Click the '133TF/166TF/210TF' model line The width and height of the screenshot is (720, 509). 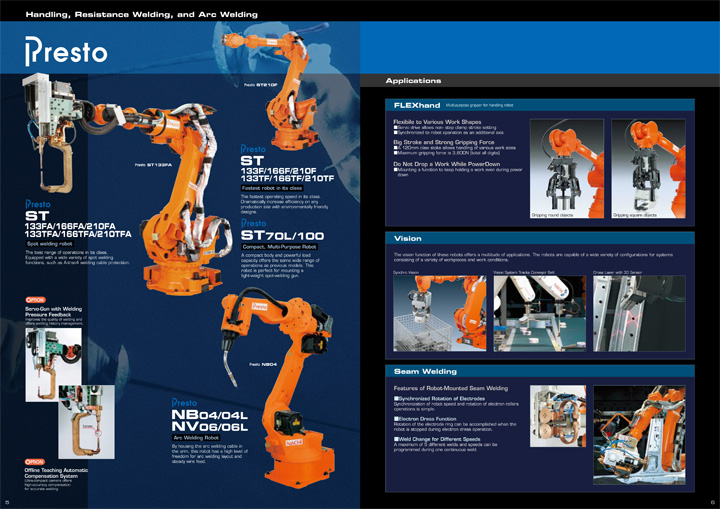[x=287, y=178]
